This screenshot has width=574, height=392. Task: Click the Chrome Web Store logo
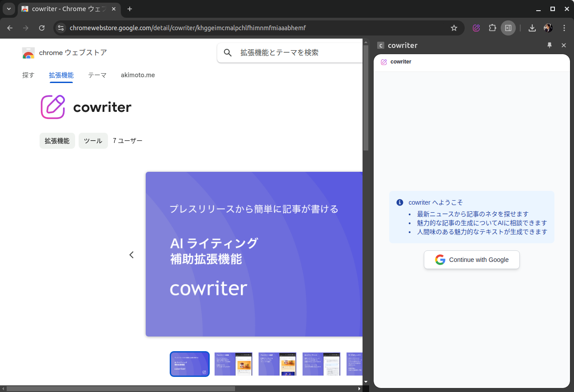28,53
